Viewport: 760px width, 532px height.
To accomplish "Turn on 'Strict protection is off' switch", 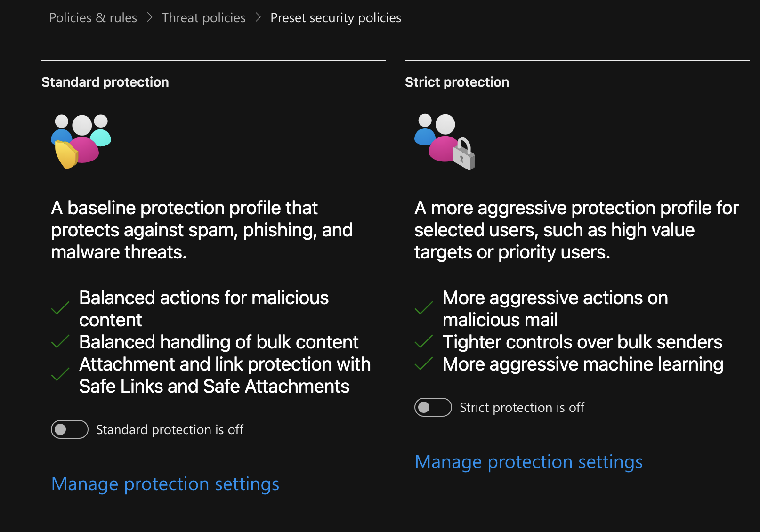I will pyautogui.click(x=433, y=407).
